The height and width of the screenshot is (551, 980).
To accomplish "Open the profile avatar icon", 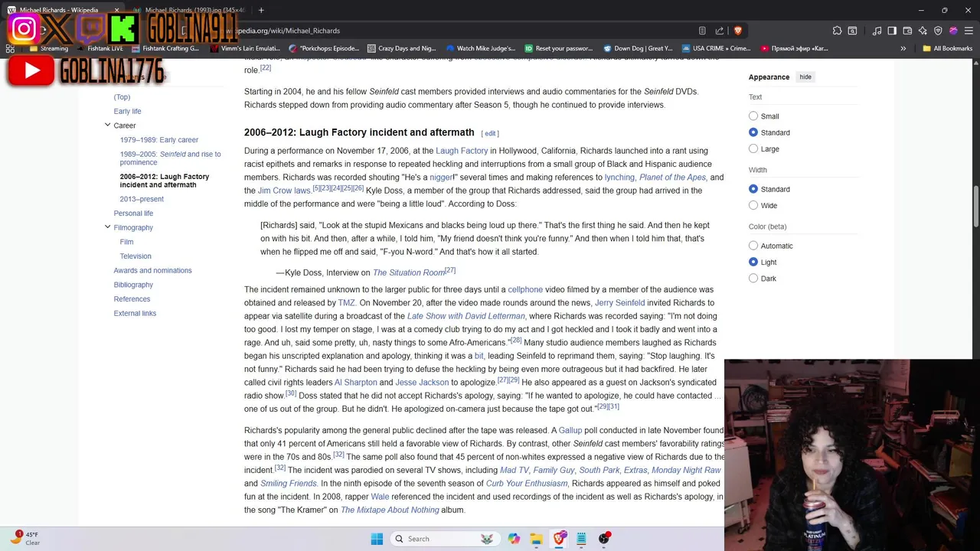I will [x=953, y=31].
